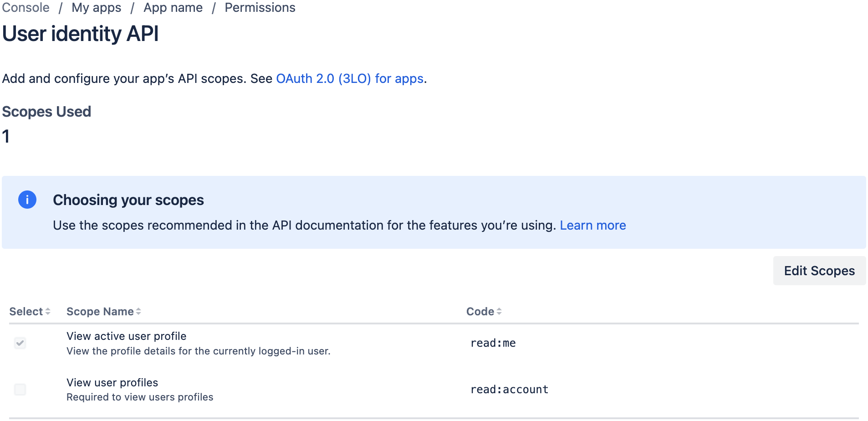Click the View active user profile title

tap(127, 336)
